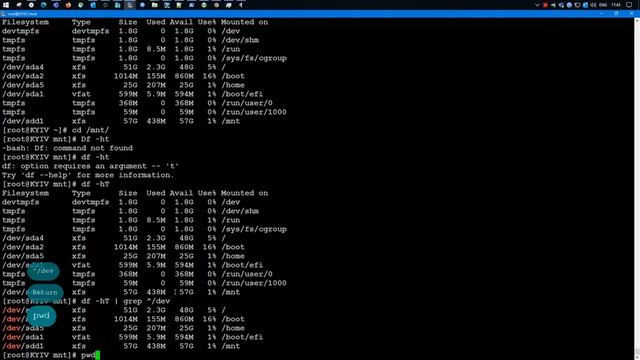Click "Try 'df --help' for more information."
The image size is (640, 360).
88,175
